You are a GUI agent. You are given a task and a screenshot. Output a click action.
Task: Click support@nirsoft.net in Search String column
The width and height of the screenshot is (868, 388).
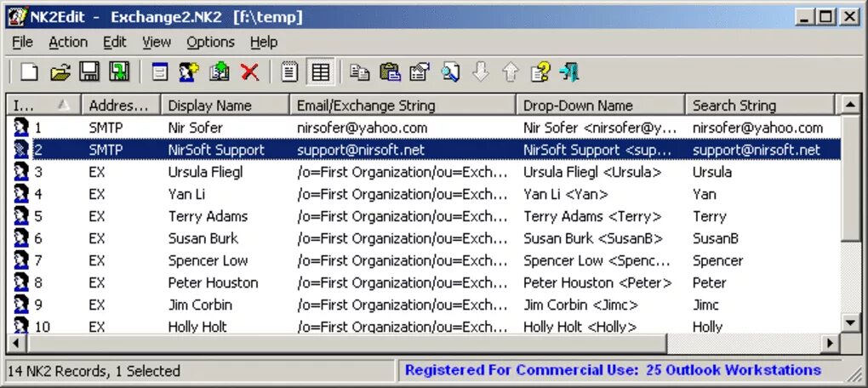757,150
